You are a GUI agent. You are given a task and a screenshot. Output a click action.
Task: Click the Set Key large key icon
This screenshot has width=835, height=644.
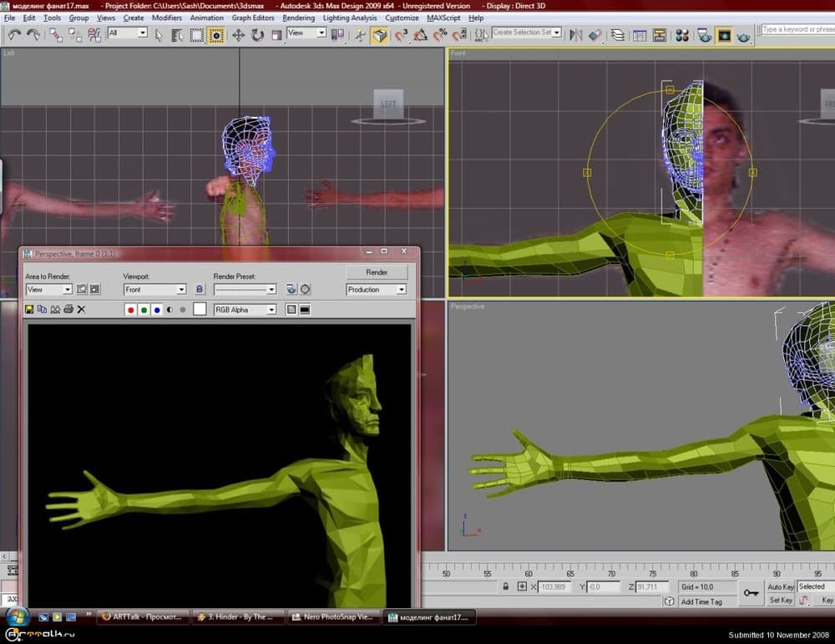(751, 592)
